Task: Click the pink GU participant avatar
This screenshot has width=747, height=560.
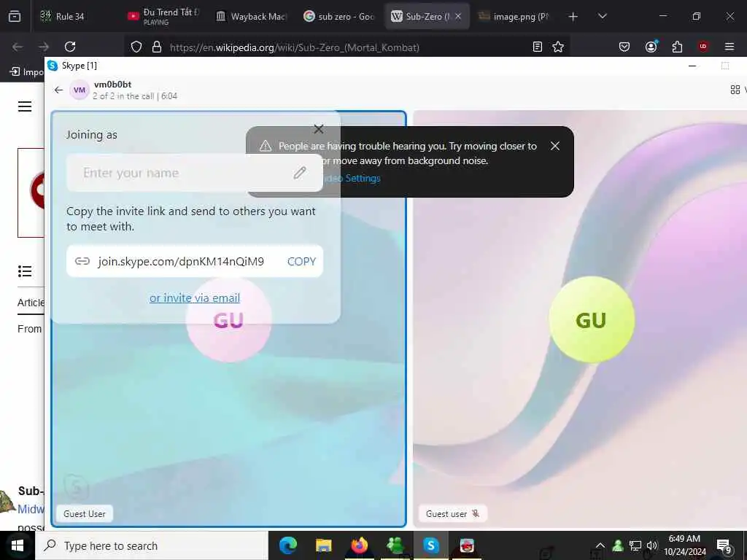Action: pyautogui.click(x=228, y=320)
